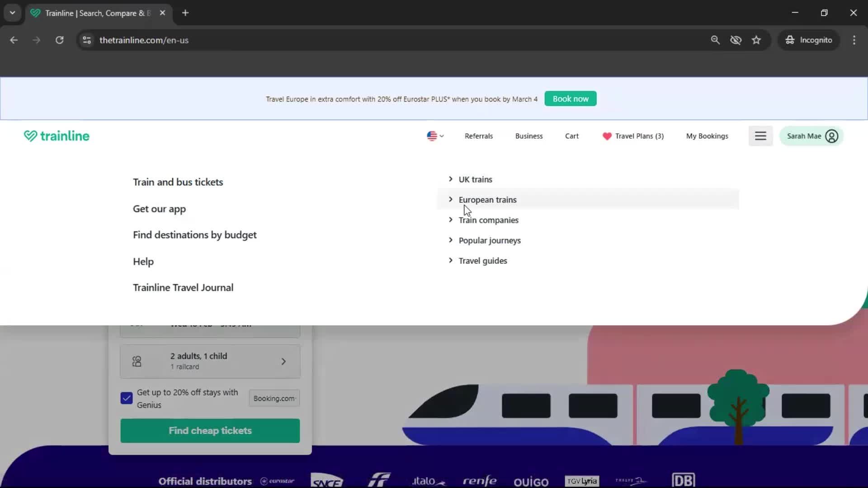This screenshot has height=488, width=868.
Task: Open Sarah Mae's profile avatar
Action: coord(832,136)
